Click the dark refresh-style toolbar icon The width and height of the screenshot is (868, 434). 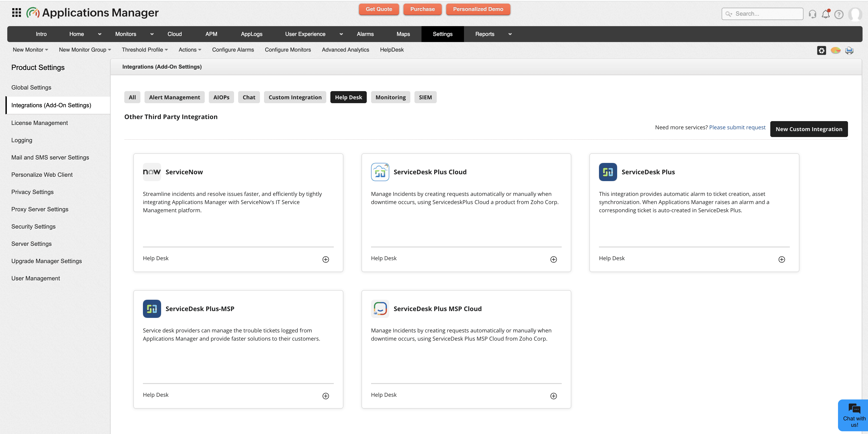coord(821,50)
